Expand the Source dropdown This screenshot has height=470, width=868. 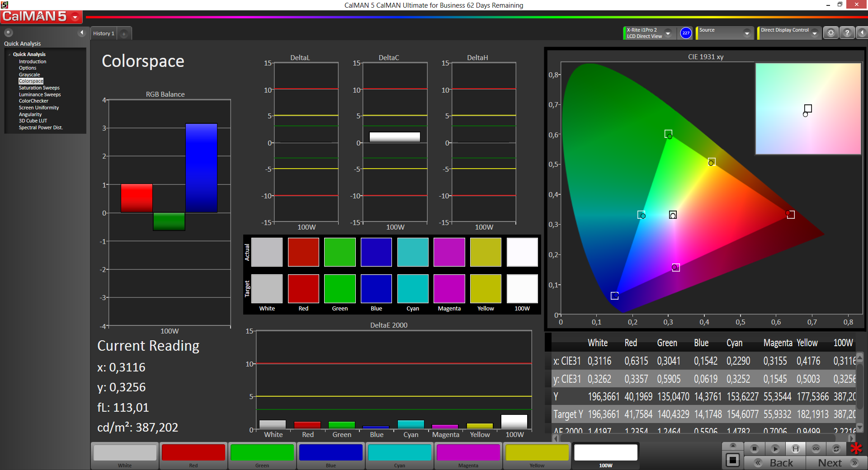747,33
